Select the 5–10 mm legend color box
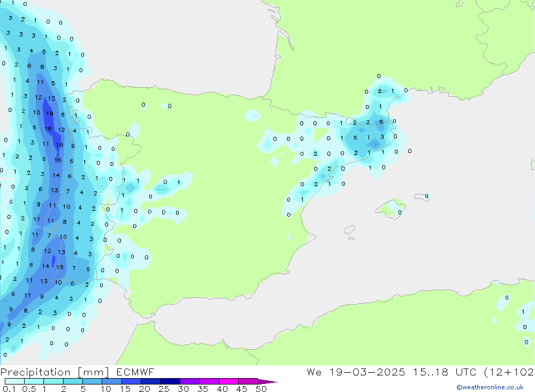The width and height of the screenshot is (535, 392). click(x=93, y=381)
